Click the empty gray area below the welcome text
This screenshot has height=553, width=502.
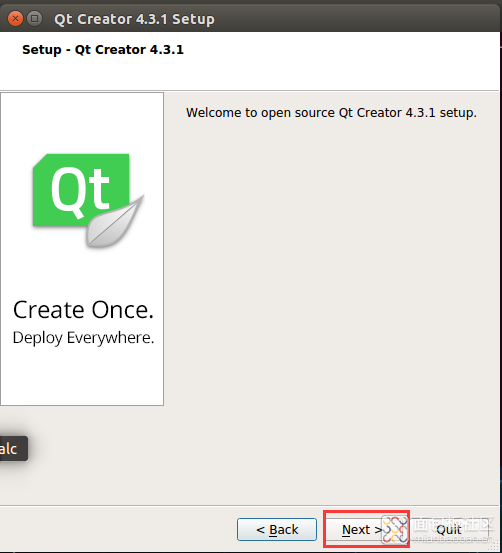click(x=332, y=300)
